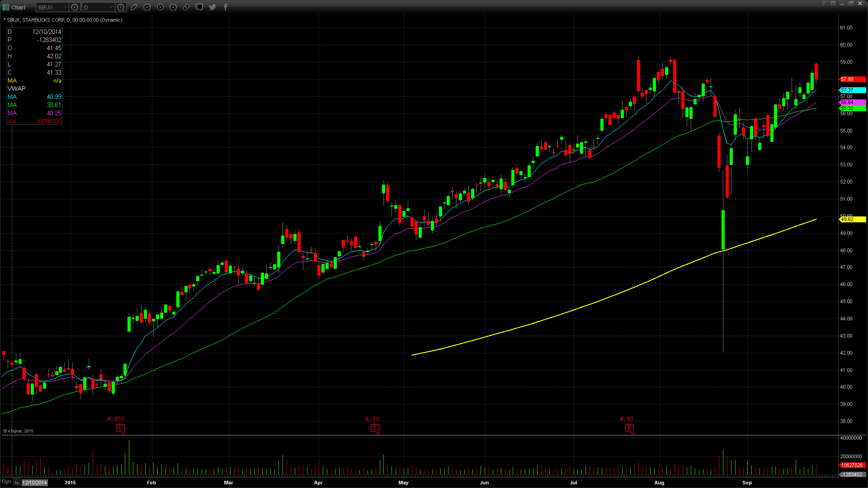Click the auto alerts 'A' icon
Image resolution: width=868 pixels, height=488 pixels.
pyautogui.click(x=173, y=7)
